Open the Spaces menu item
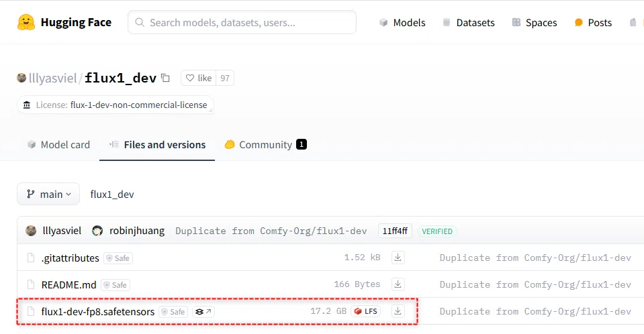This screenshot has width=644, height=334. point(535,23)
